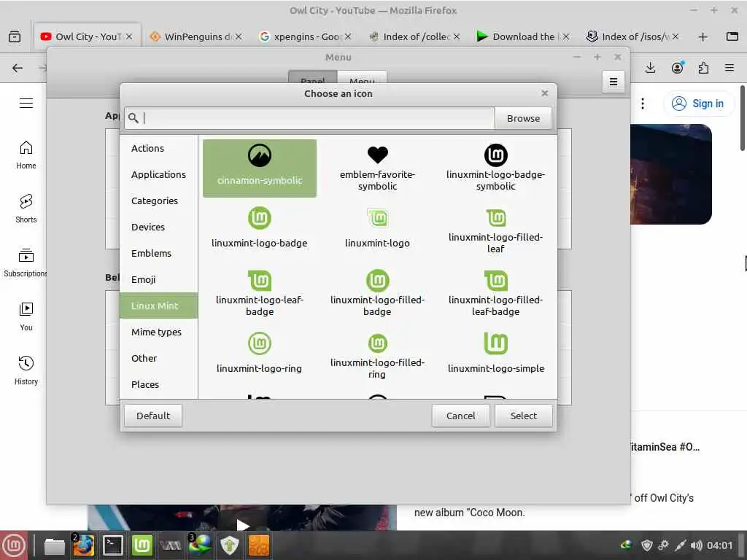Open Firefox downloads panel
The width and height of the screenshot is (747, 560).
tap(650, 68)
